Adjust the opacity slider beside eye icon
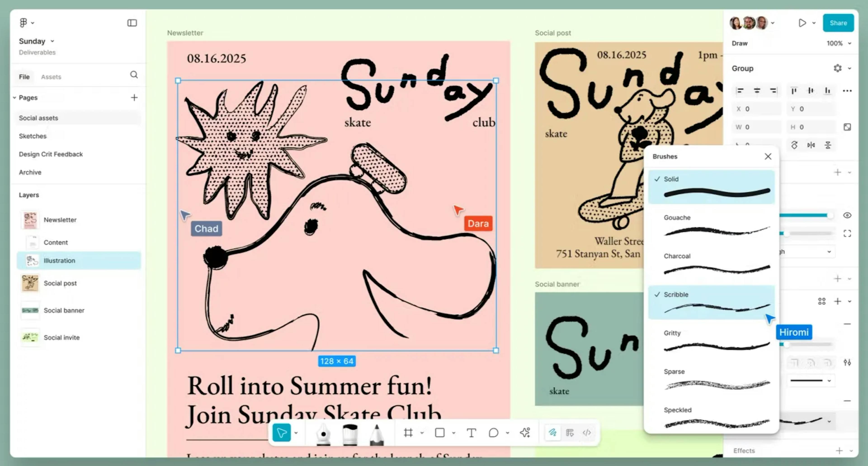 tap(829, 215)
